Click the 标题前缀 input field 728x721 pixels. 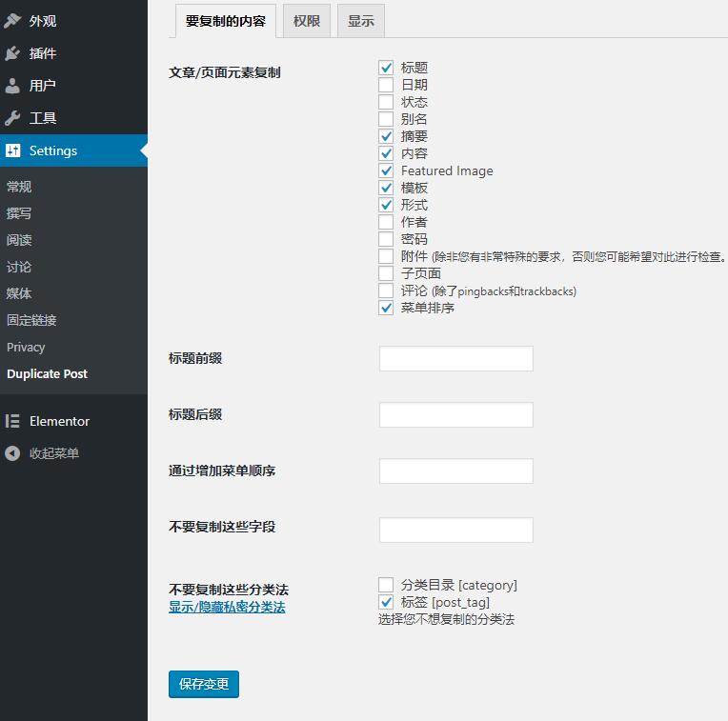pyautogui.click(x=455, y=359)
